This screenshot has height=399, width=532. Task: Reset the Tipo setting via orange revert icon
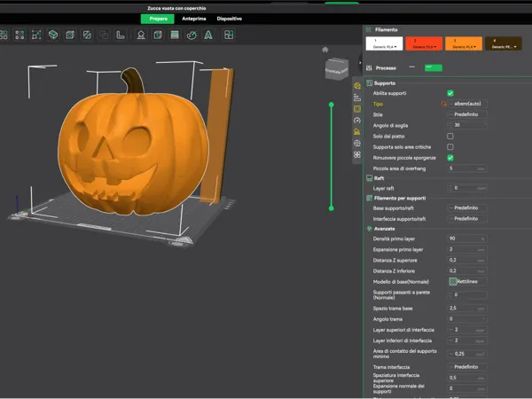[443, 104]
